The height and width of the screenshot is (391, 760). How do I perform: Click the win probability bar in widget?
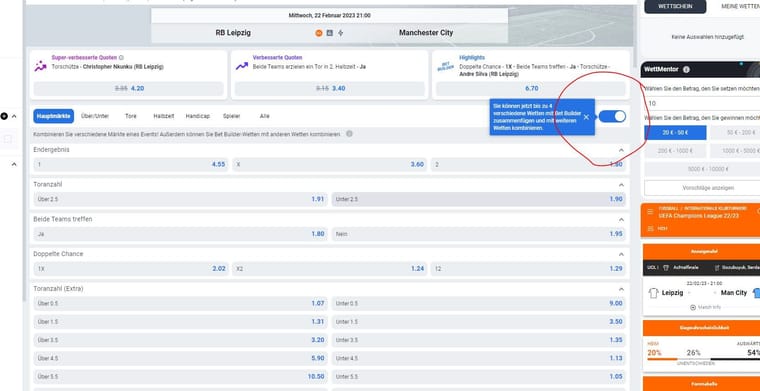point(703,359)
